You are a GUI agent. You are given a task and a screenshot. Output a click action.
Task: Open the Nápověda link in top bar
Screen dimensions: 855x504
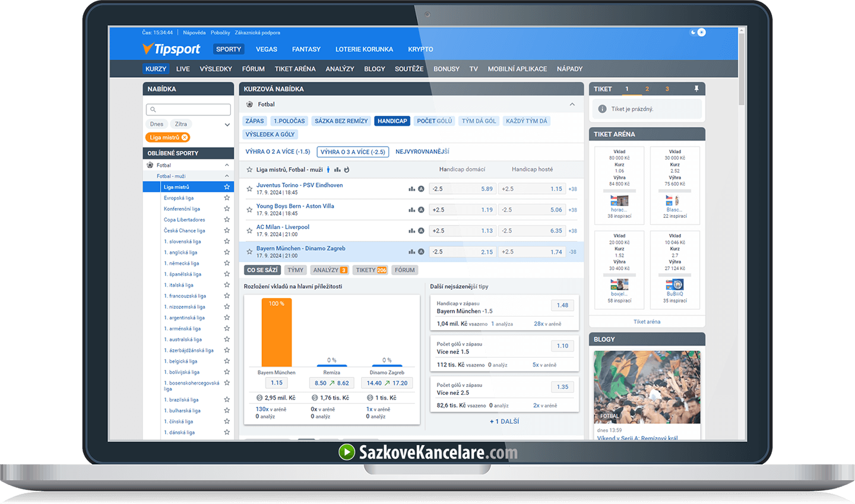tap(194, 33)
